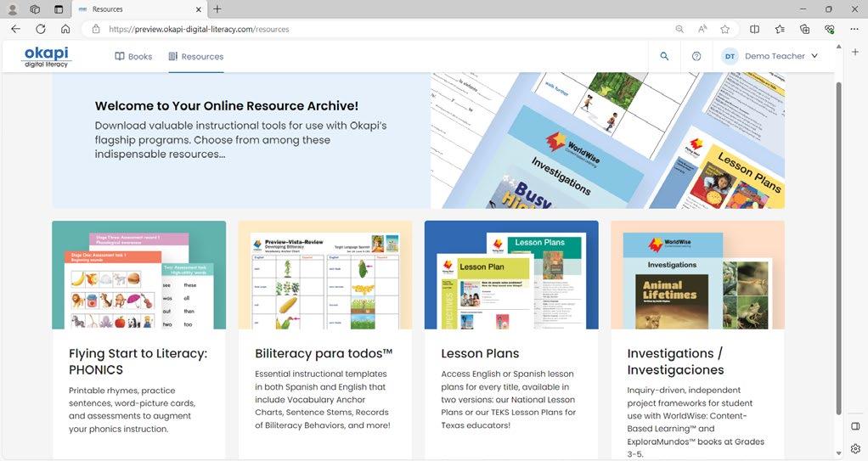The height and width of the screenshot is (461, 868).
Task: Open the Resources navigation tab
Action: [196, 56]
